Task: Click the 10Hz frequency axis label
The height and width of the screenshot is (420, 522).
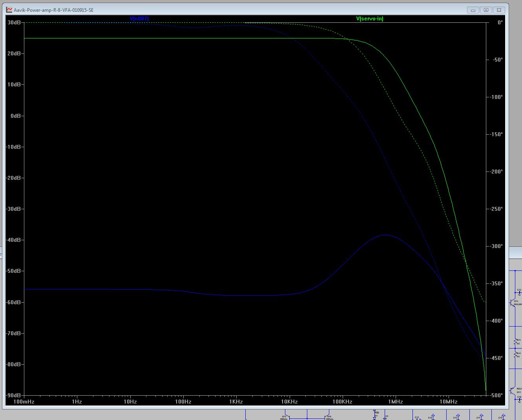Action: click(x=130, y=402)
